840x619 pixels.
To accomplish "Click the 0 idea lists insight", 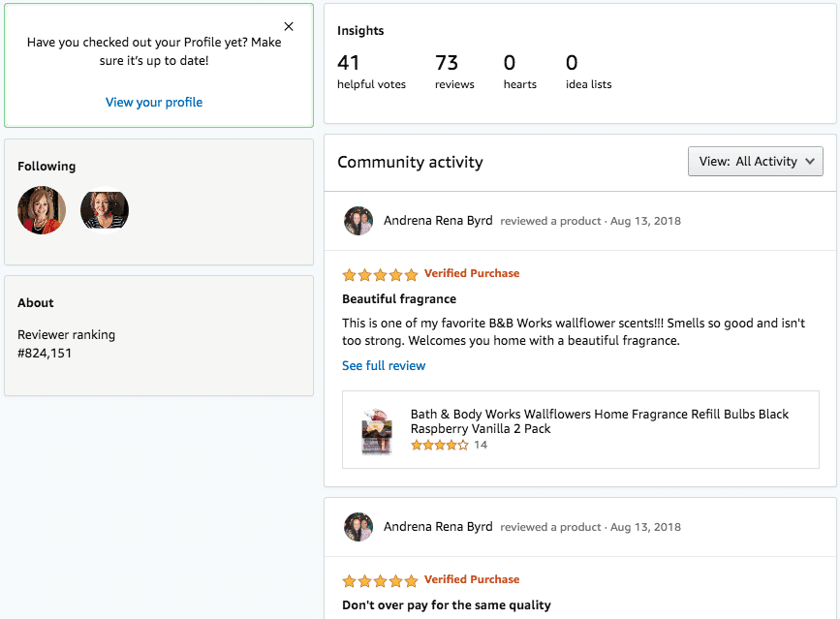I will point(588,72).
